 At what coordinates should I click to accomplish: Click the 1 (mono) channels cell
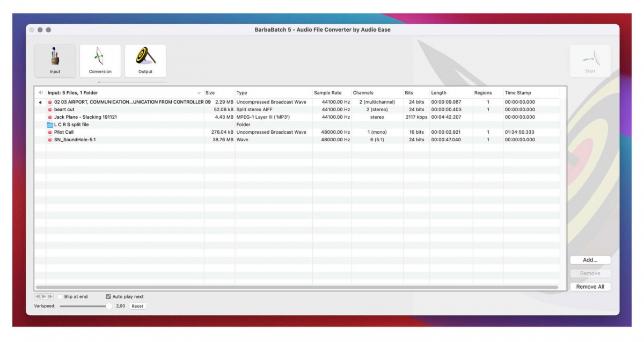tap(377, 132)
